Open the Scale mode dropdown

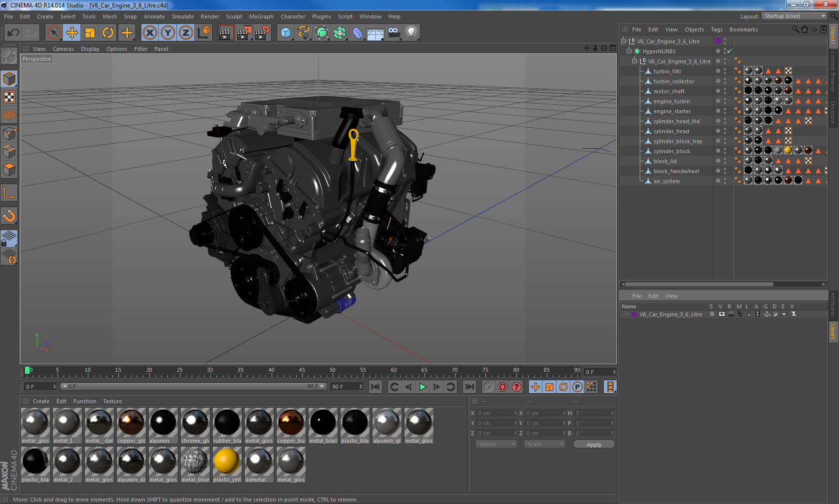coord(545,444)
